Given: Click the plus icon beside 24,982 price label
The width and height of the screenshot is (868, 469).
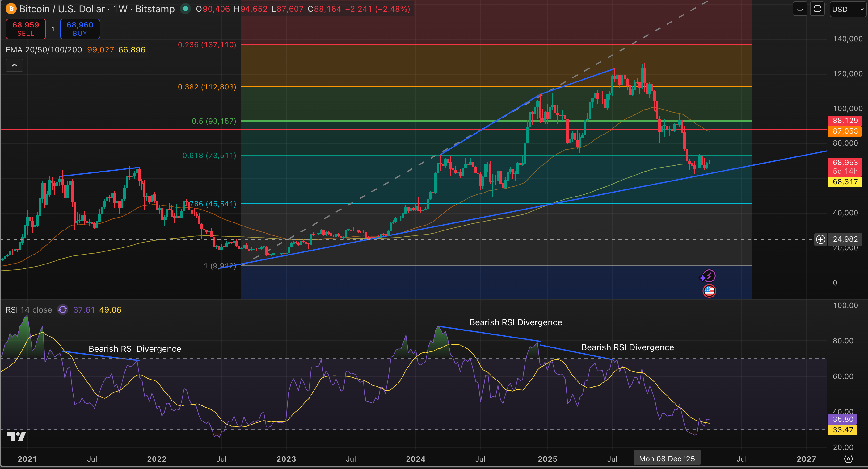Looking at the screenshot, I should coord(820,239).
